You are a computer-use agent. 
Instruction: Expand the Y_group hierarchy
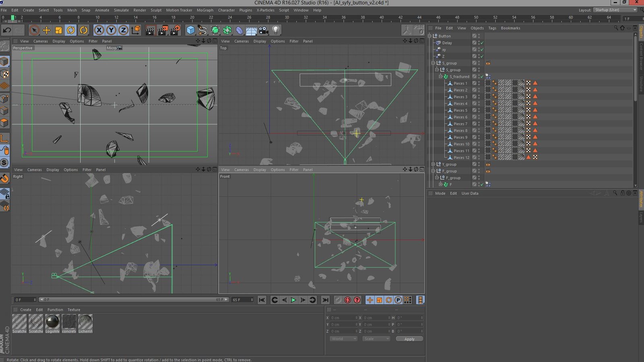433,164
